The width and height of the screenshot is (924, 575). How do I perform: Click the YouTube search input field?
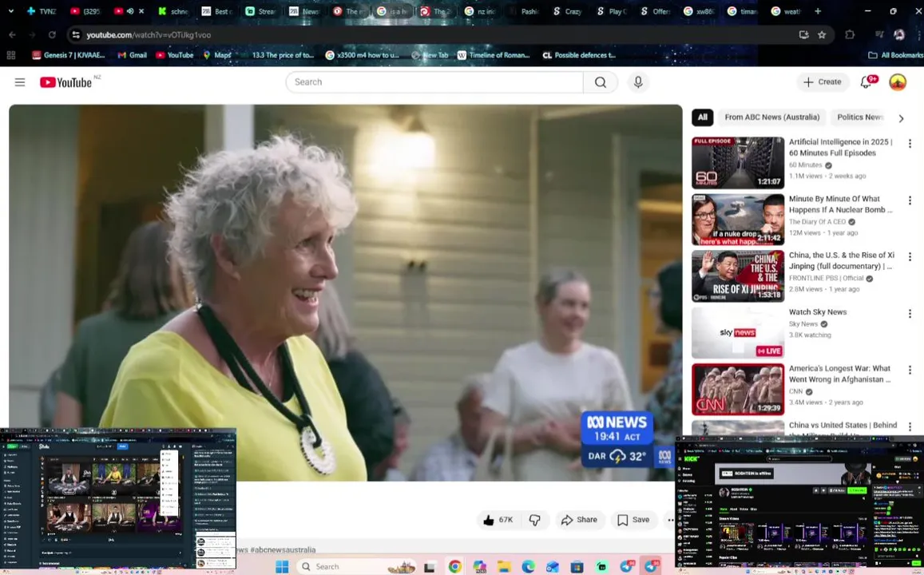[x=434, y=82]
